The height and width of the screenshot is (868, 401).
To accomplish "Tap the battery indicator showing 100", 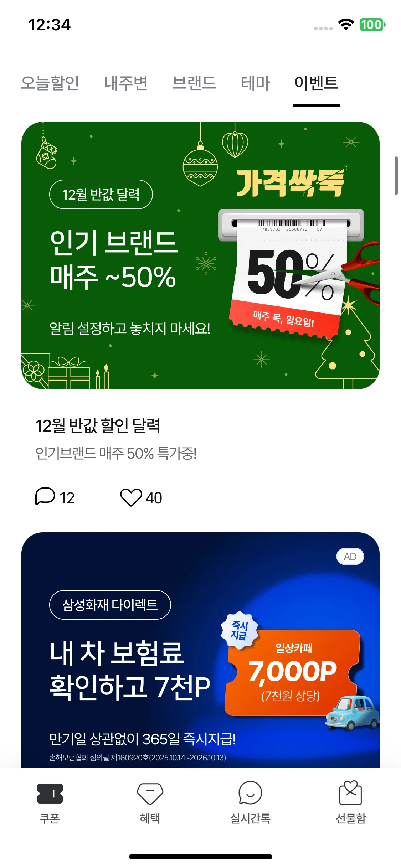I will (x=372, y=25).
